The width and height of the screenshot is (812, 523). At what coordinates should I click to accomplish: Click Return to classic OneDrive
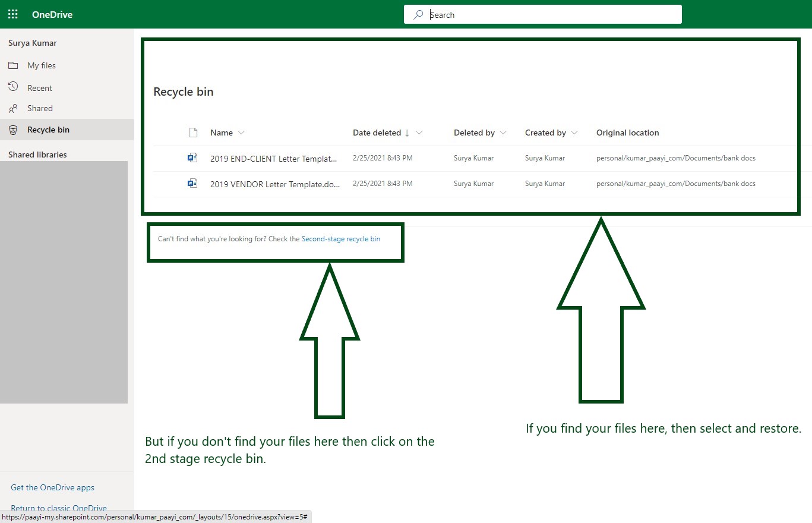59,508
